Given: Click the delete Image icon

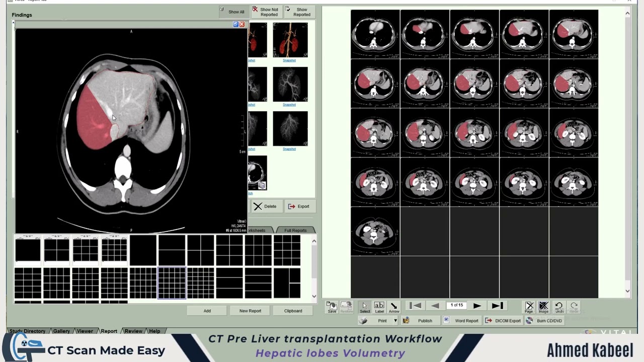Looking at the screenshot, I should click(543, 307).
